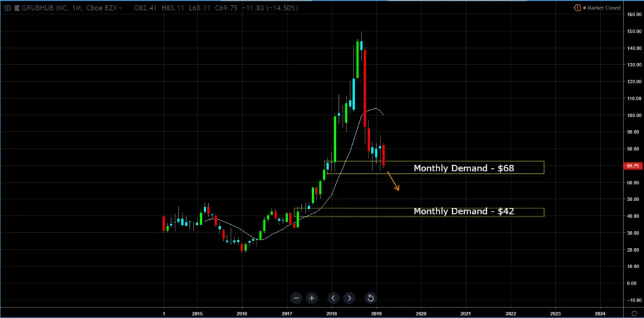Image resolution: width=644 pixels, height=318 pixels.
Task: Click 2016 on the time axis
Action: click(242, 313)
